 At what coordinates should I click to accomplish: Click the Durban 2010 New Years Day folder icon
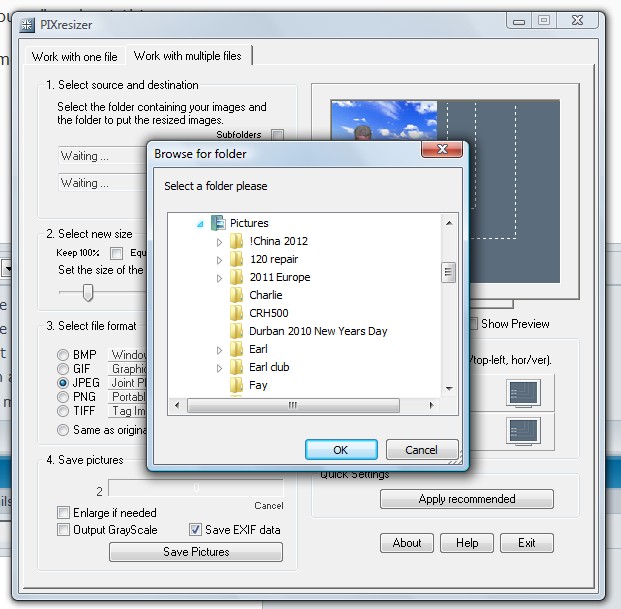[236, 331]
